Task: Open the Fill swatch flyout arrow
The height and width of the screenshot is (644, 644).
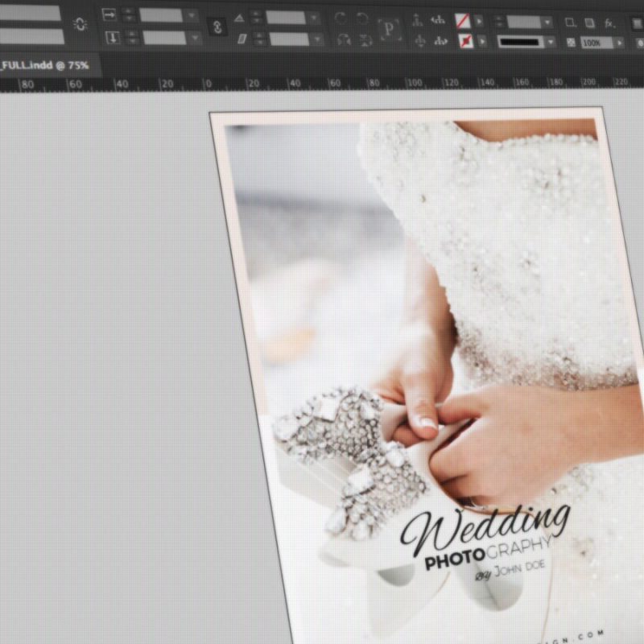Action: tap(479, 21)
